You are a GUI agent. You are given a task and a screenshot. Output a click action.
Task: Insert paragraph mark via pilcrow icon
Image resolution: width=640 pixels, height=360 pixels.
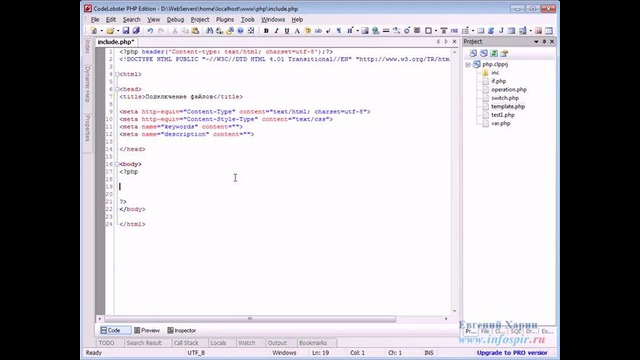[x=339, y=31]
